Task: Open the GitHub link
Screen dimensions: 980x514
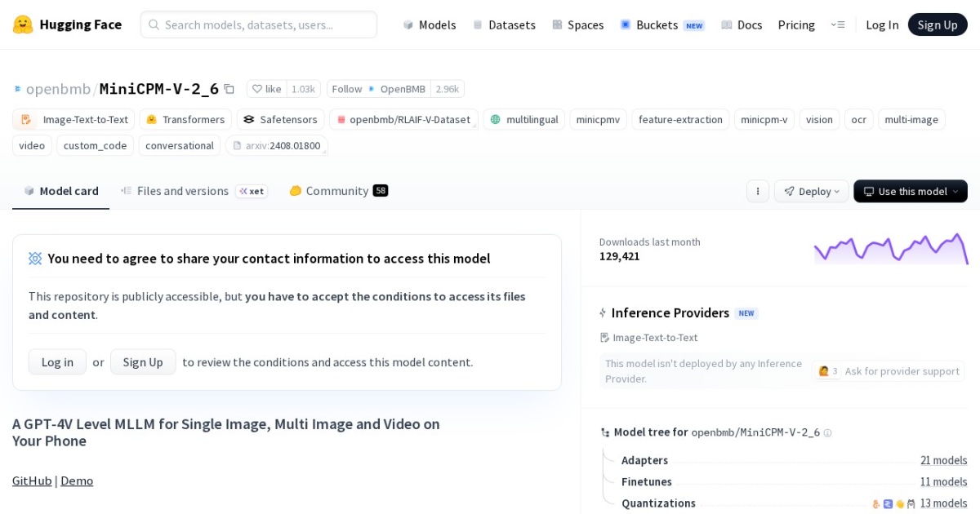Action: click(x=31, y=481)
